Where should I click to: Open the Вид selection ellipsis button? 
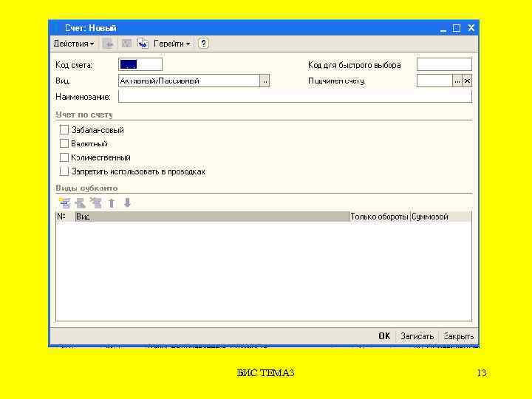pyautogui.click(x=265, y=81)
